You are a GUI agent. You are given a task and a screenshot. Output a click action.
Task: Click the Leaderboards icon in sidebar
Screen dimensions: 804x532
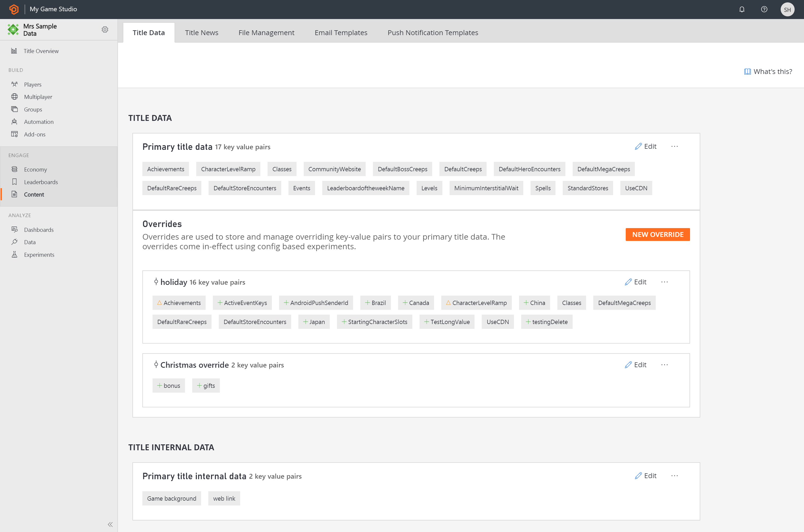(14, 182)
